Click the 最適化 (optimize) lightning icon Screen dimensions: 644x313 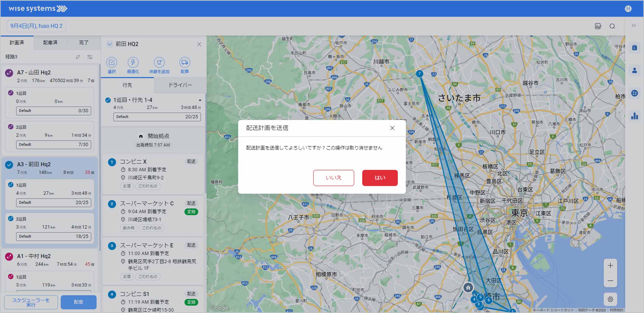(133, 62)
